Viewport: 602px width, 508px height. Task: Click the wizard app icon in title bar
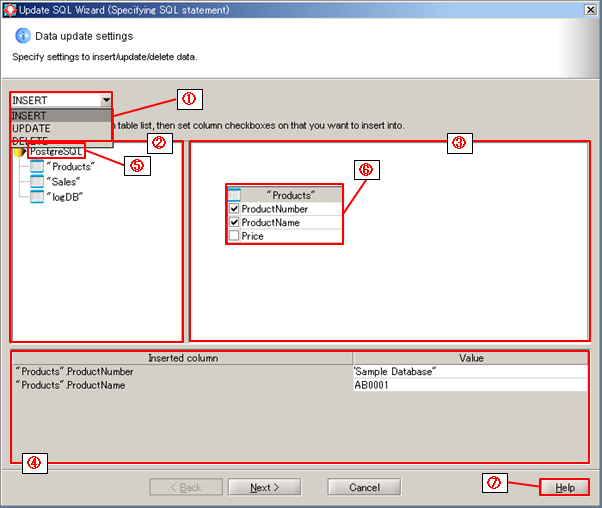9,9
